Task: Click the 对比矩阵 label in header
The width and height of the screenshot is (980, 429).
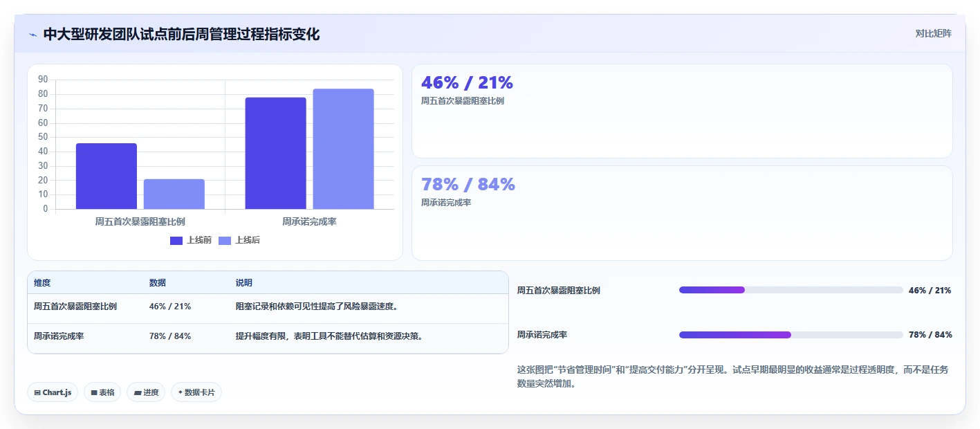Action: (x=933, y=33)
